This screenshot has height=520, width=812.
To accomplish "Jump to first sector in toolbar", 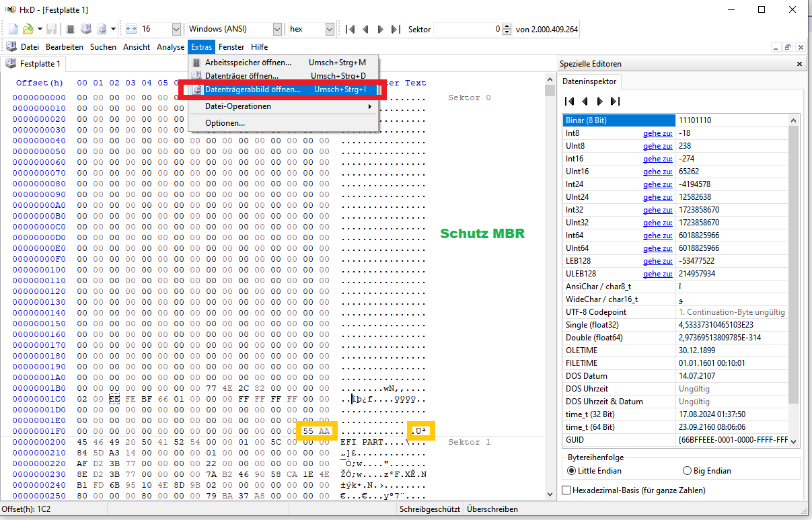I will pyautogui.click(x=350, y=29).
